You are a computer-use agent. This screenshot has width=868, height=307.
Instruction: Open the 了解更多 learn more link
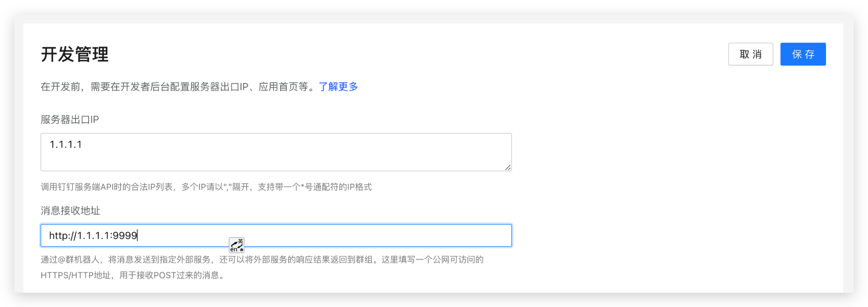339,87
